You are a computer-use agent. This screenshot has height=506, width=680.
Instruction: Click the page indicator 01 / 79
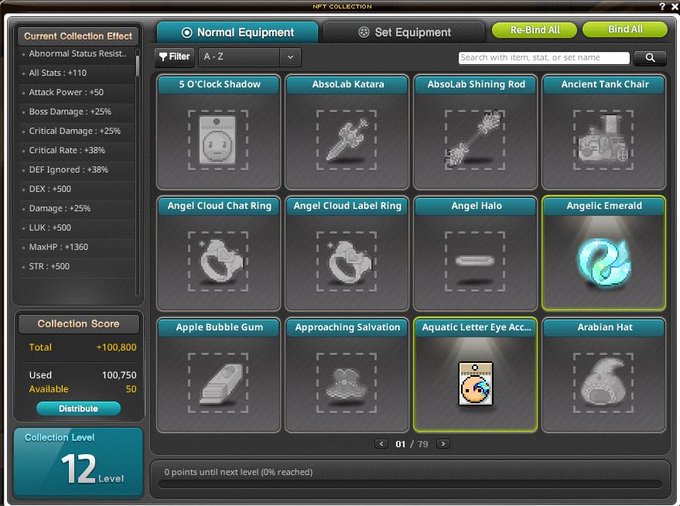click(412, 444)
